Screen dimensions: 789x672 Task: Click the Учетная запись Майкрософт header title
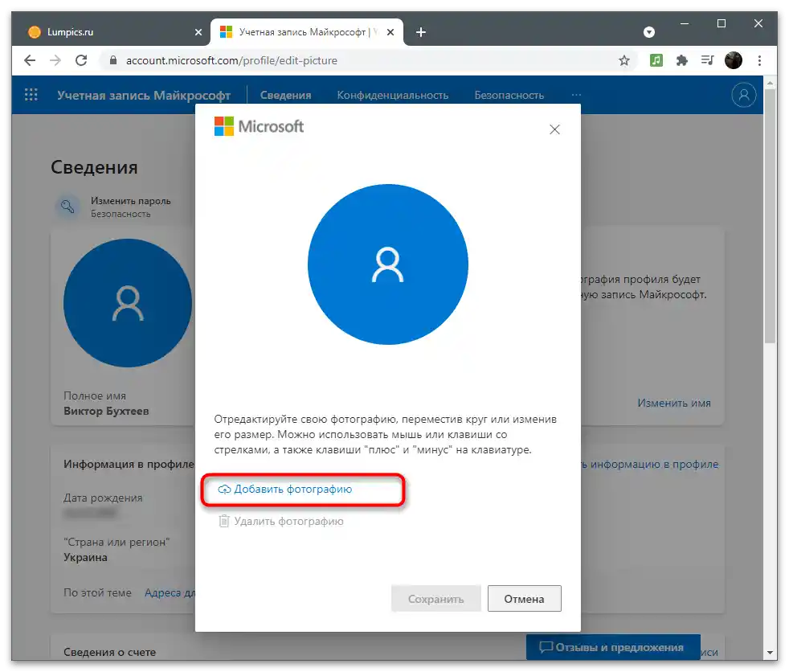click(144, 95)
